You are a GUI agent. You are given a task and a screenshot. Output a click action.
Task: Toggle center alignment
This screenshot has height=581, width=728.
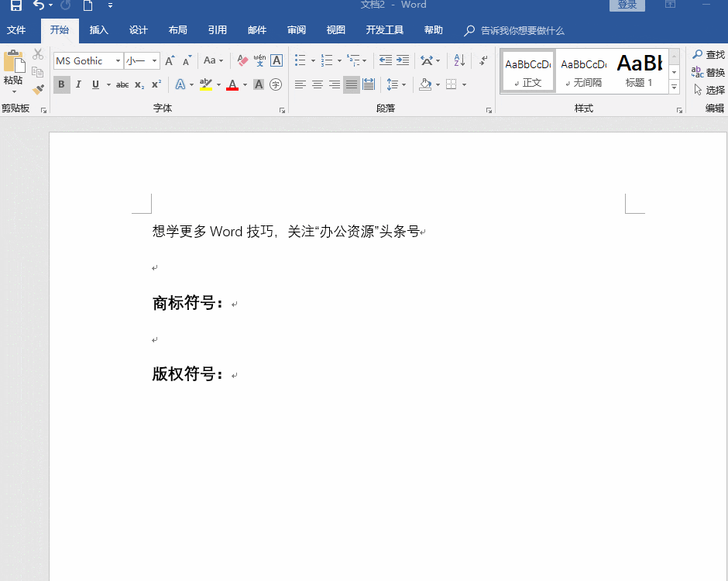tap(317, 84)
